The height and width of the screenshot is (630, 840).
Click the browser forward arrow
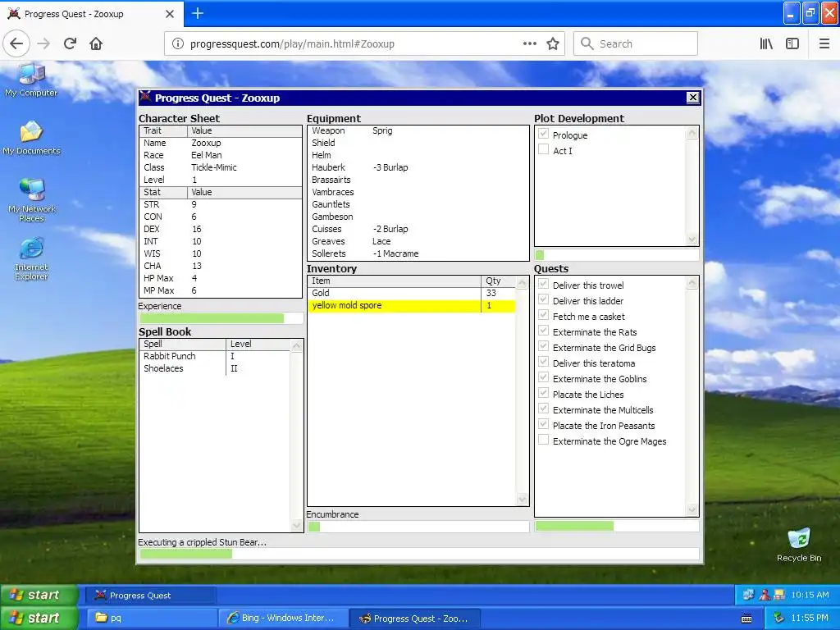[43, 44]
